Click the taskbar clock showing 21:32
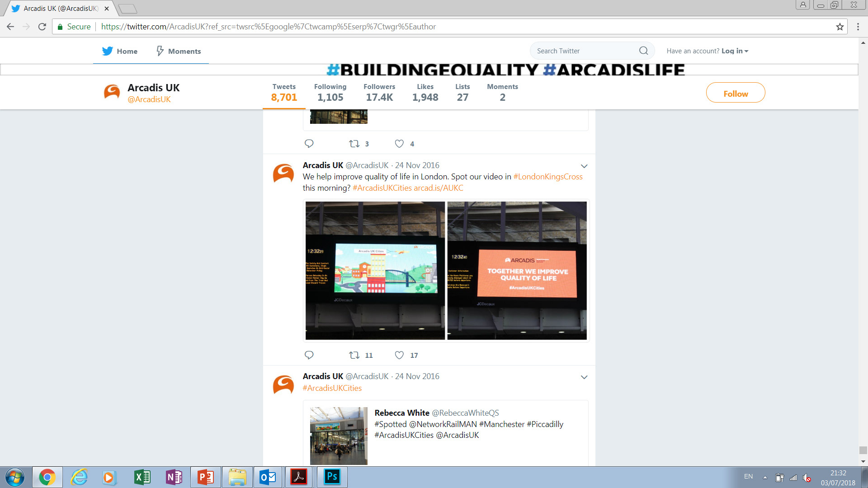This screenshot has width=868, height=488. [838, 478]
